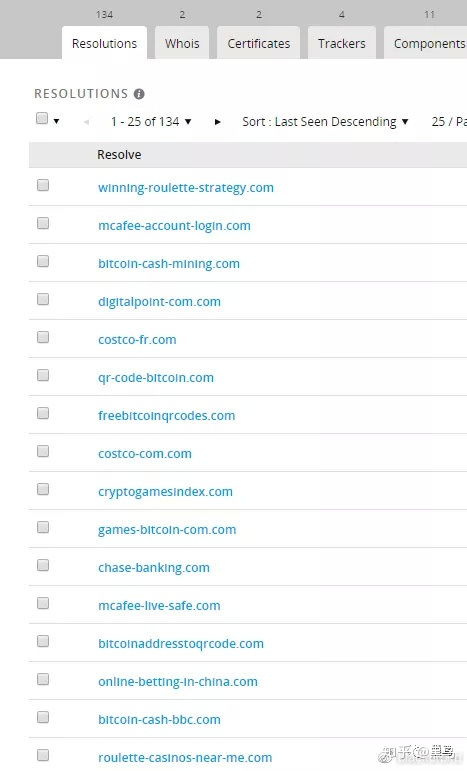Open Sort Last Seen Descending dropdown

(x=325, y=121)
